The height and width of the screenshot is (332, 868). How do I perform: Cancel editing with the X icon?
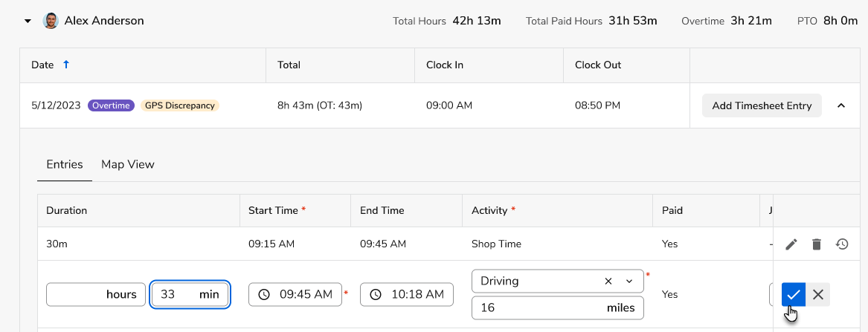818,295
